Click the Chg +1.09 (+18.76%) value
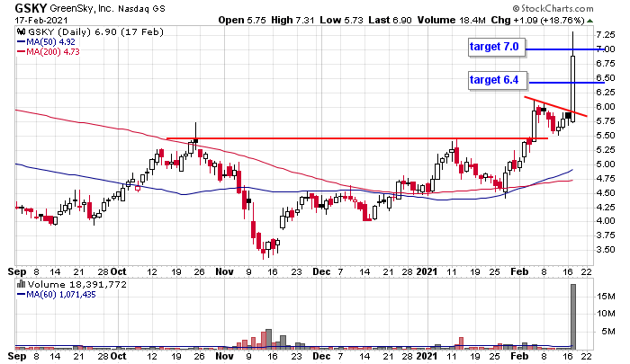630x364 pixels. click(537, 20)
